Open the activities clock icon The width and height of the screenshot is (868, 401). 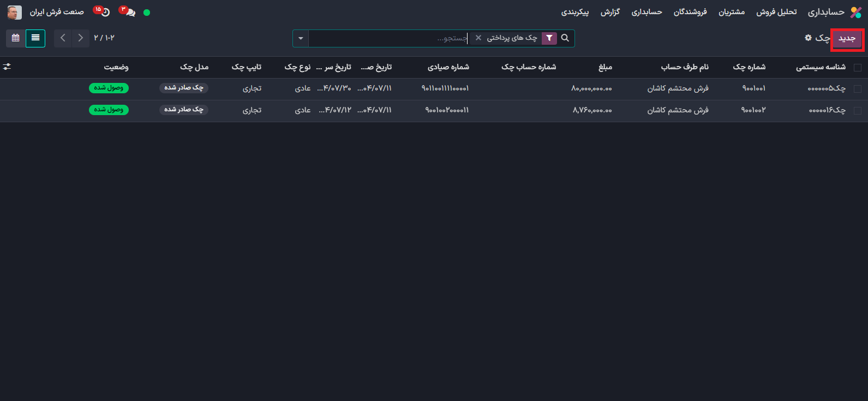coord(104,12)
